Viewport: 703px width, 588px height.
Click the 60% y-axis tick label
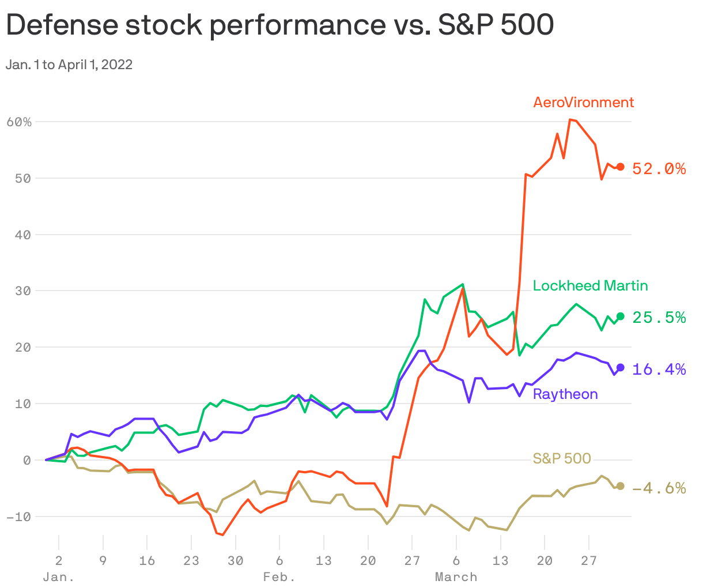pos(19,122)
